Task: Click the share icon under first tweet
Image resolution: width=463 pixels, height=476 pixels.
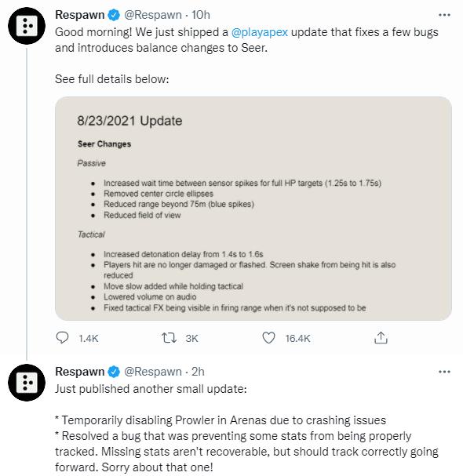Action: click(x=381, y=337)
